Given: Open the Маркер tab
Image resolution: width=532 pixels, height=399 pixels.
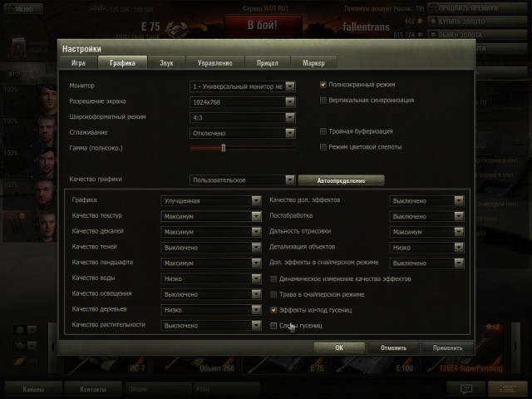Looking at the screenshot, I should [313, 63].
